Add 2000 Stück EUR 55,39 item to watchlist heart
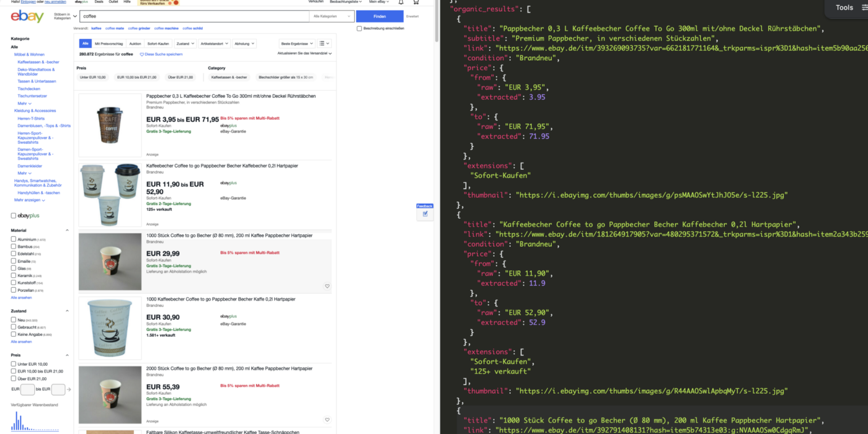The image size is (868, 434). 327,420
